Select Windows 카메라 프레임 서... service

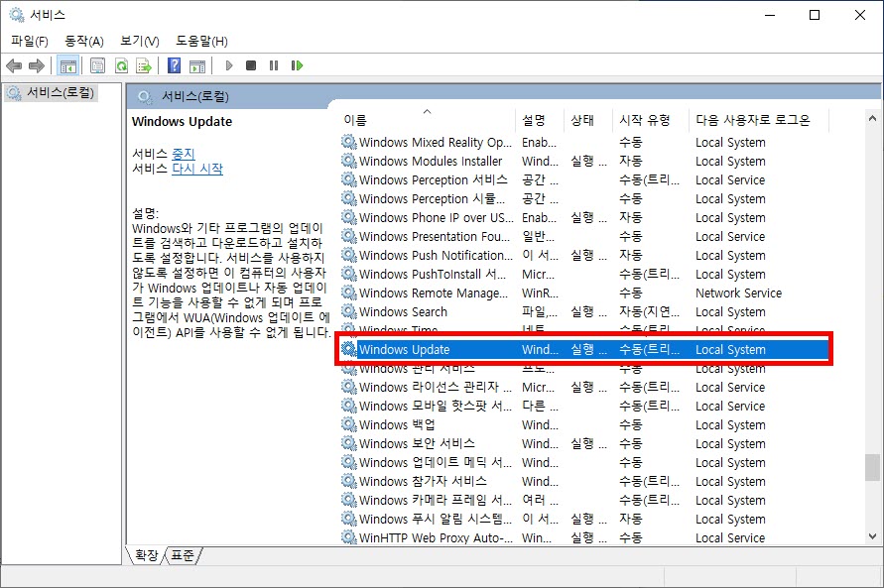point(584,500)
